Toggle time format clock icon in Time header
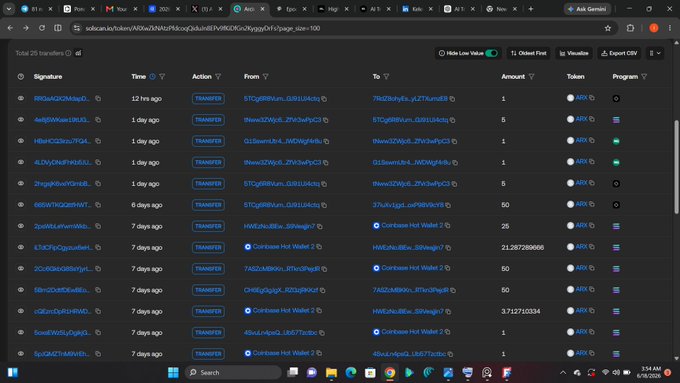680x383 pixels. coord(152,77)
